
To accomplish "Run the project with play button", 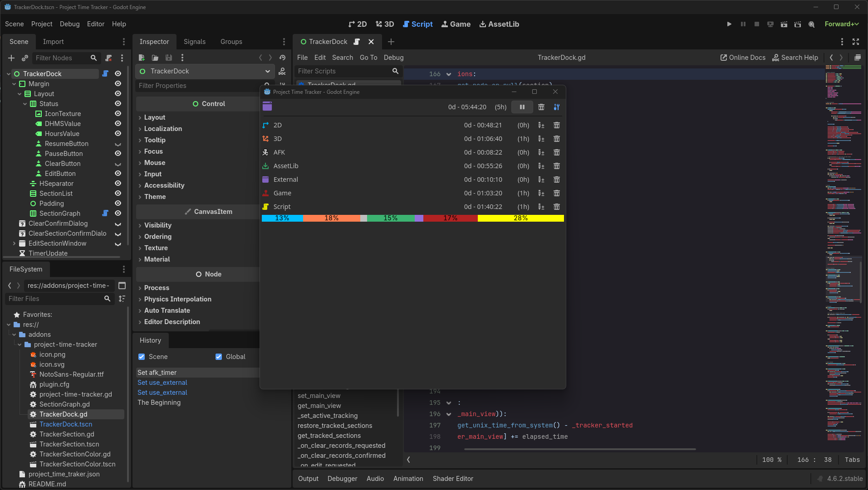I will tap(729, 24).
